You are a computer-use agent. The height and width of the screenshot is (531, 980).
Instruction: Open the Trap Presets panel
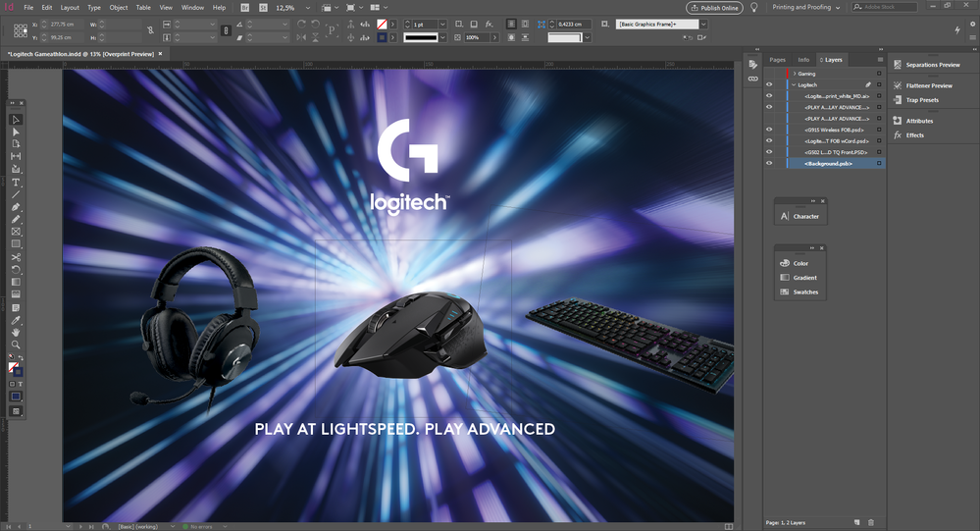(x=916, y=100)
